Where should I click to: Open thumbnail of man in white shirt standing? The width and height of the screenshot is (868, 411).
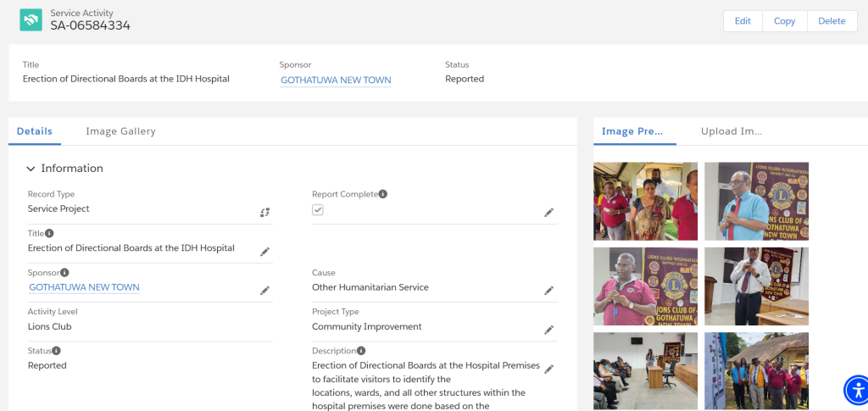[756, 286]
